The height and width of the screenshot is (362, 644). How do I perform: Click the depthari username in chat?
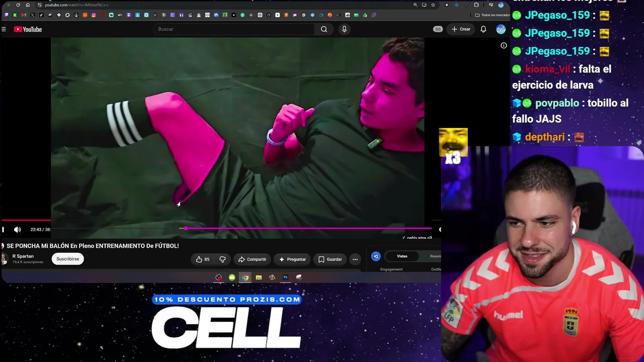point(545,137)
